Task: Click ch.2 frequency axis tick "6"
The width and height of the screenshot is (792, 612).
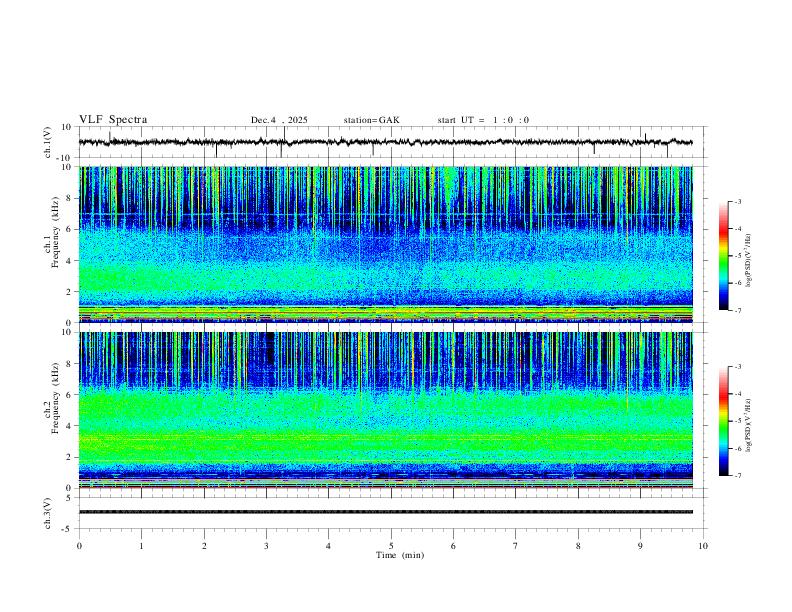Action: 70,395
